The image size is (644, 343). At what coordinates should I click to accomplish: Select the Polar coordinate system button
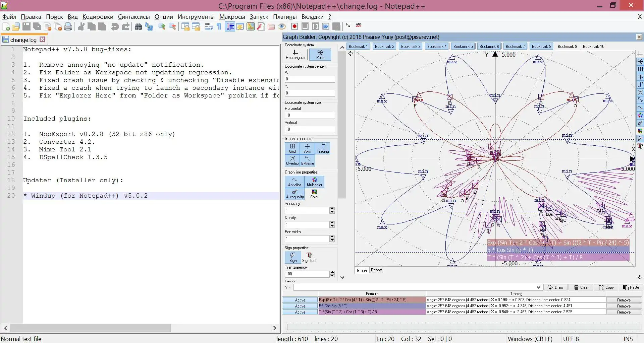tap(320, 55)
